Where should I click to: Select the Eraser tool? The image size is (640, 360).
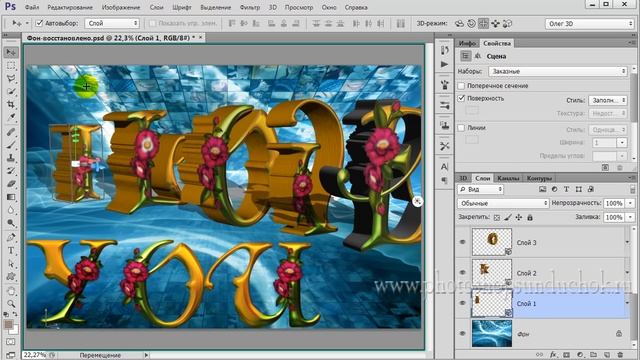point(11,184)
